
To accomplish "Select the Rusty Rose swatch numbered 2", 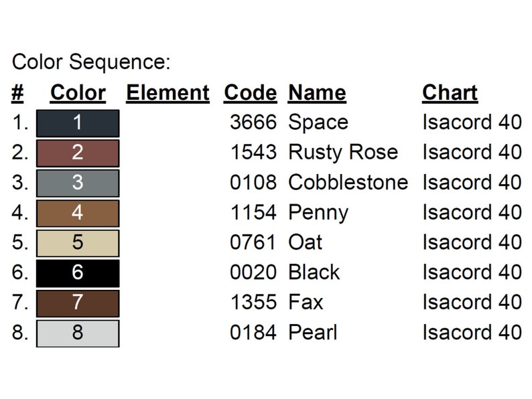I will pos(78,153).
